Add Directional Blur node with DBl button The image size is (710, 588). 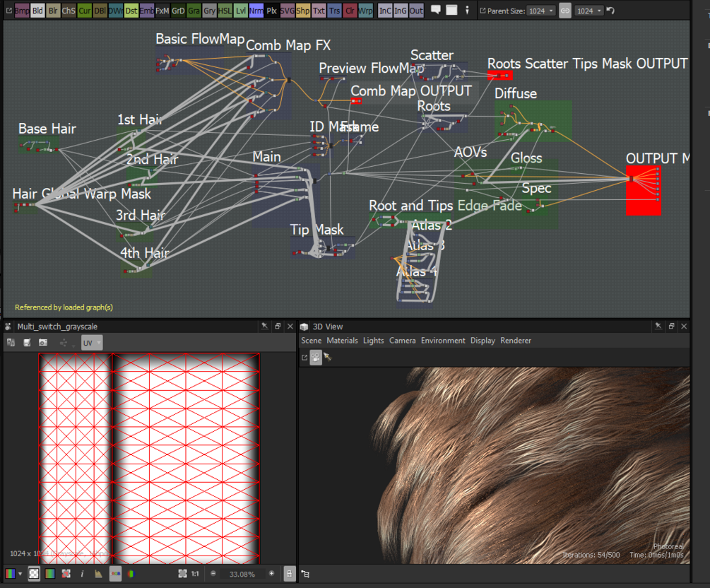pos(100,11)
